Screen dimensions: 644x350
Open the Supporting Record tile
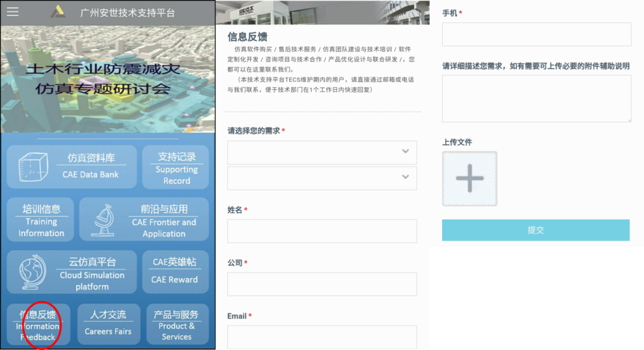coord(176,167)
